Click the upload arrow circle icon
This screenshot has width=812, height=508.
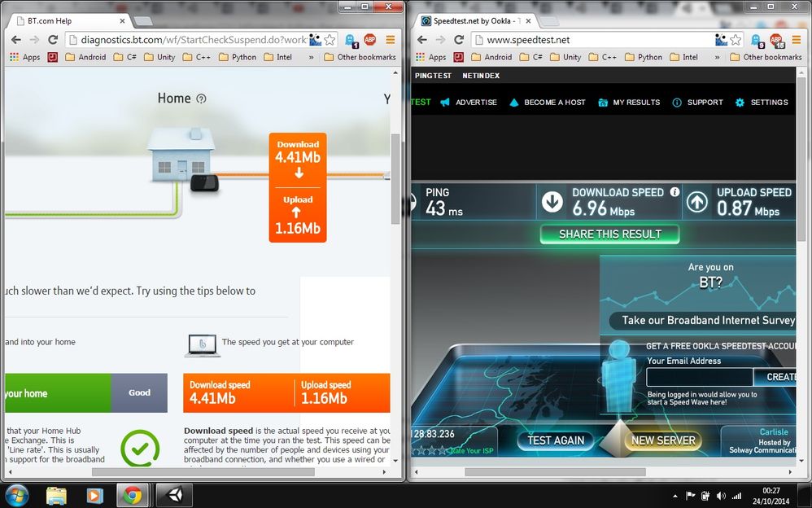tap(697, 202)
